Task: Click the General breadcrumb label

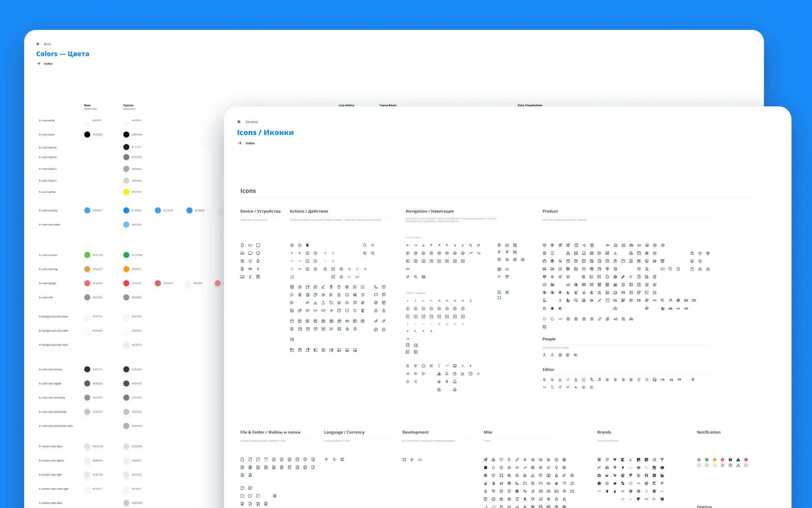Action: click(251, 122)
